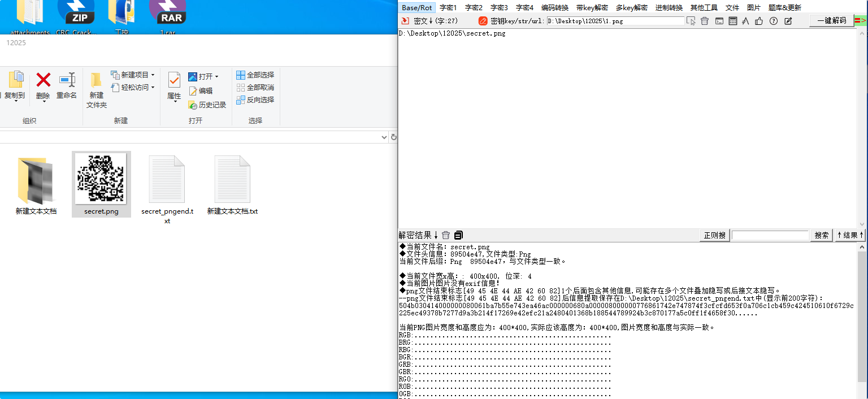Image resolution: width=868 pixels, height=399 pixels.
Task: Expand the 新建项目 dropdown arrow
Action: click(153, 75)
